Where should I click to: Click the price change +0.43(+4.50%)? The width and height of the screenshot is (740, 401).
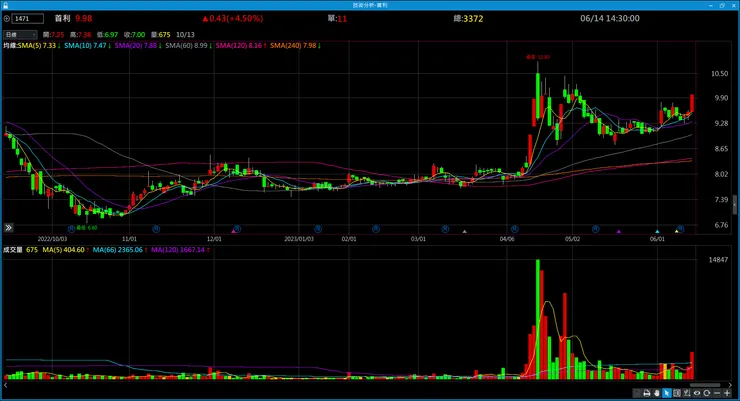click(233, 18)
